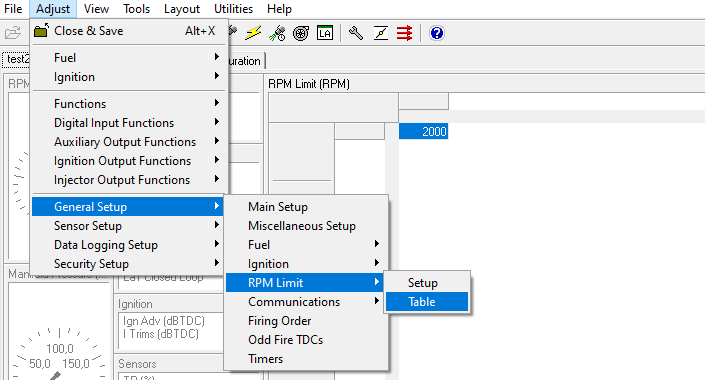Click the injector with green spray icon
Viewport: 705px width, 380px height.
pos(277,33)
